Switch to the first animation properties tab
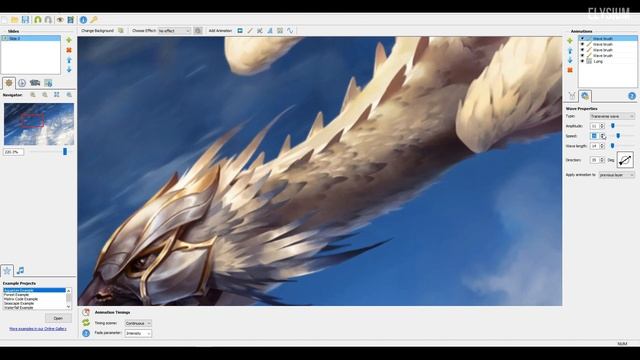Screen dimensions: 640x360 point(572,96)
